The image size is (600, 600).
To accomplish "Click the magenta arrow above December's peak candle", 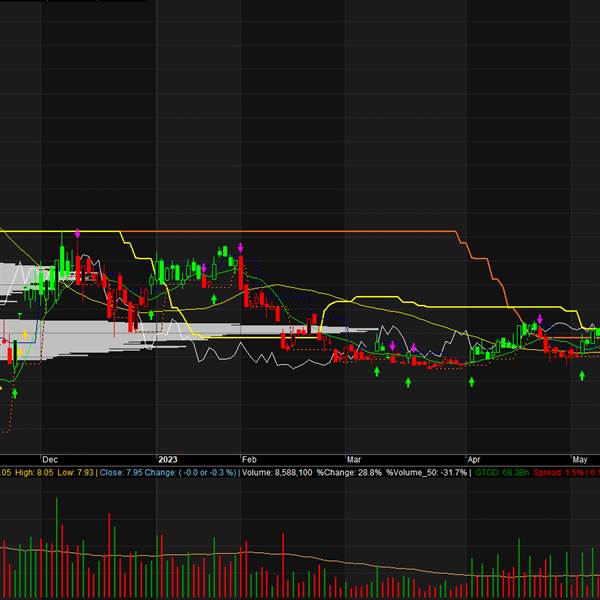I will click(x=77, y=233).
